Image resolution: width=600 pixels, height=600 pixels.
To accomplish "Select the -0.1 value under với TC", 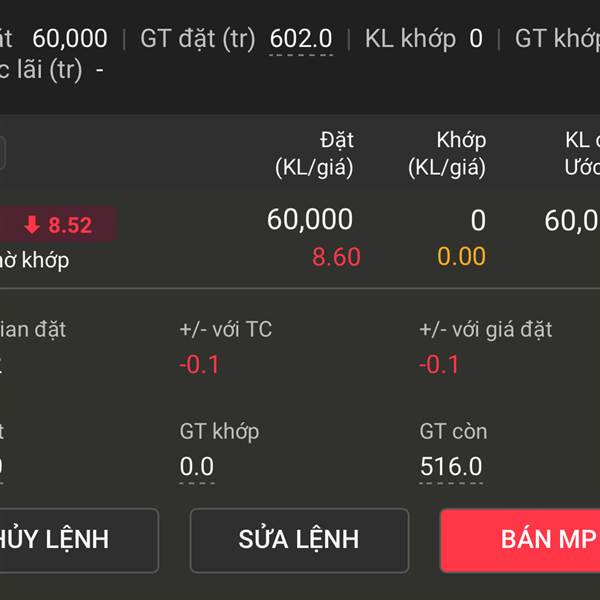I will pyautogui.click(x=199, y=365).
